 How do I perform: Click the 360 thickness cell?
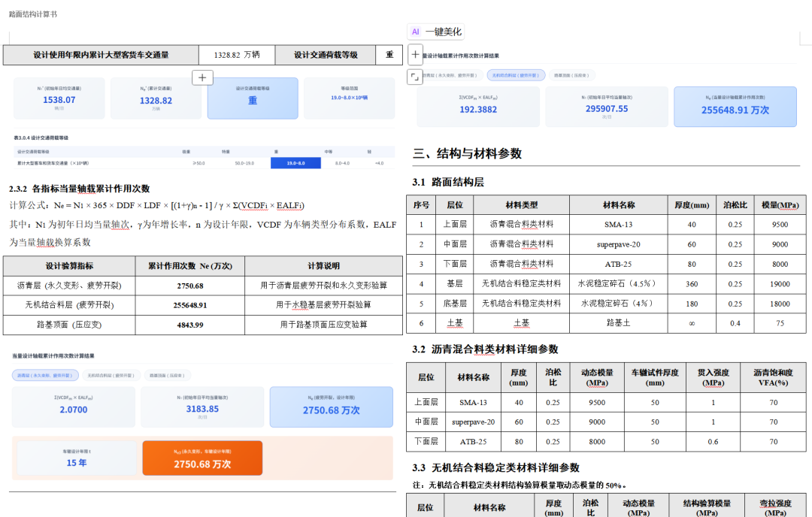(x=692, y=283)
